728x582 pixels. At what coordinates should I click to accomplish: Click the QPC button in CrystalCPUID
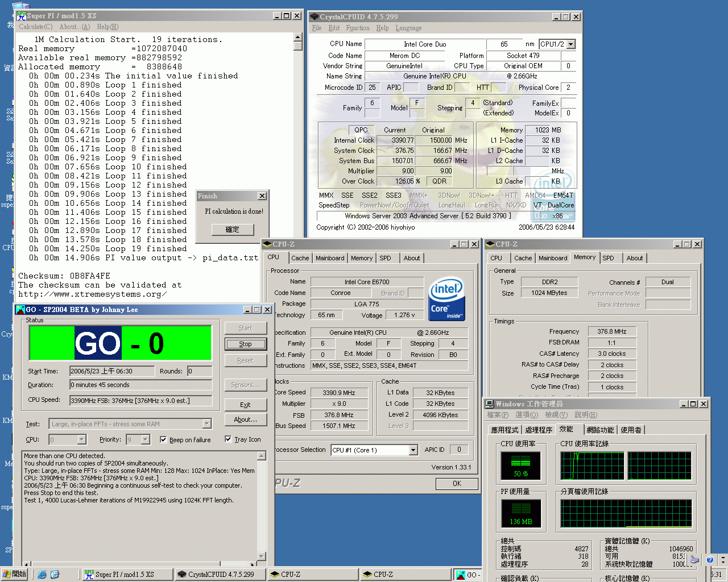[361, 130]
